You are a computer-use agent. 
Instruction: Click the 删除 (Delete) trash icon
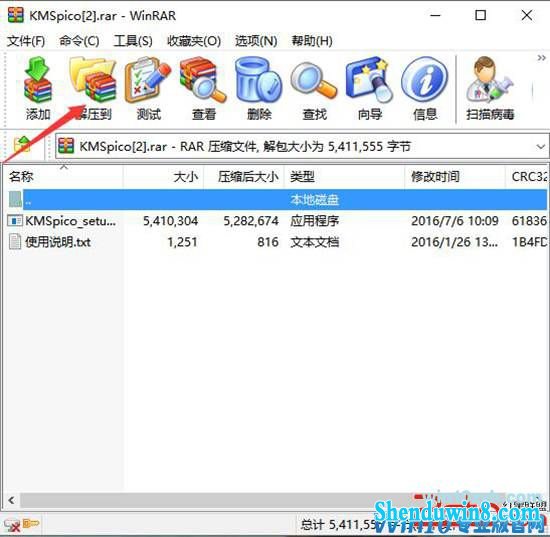tap(259, 88)
